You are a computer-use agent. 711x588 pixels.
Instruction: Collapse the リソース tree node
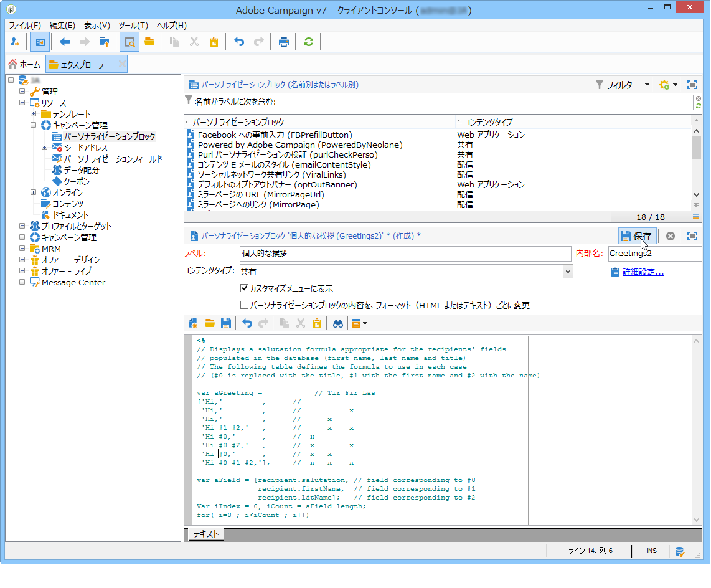click(x=22, y=103)
